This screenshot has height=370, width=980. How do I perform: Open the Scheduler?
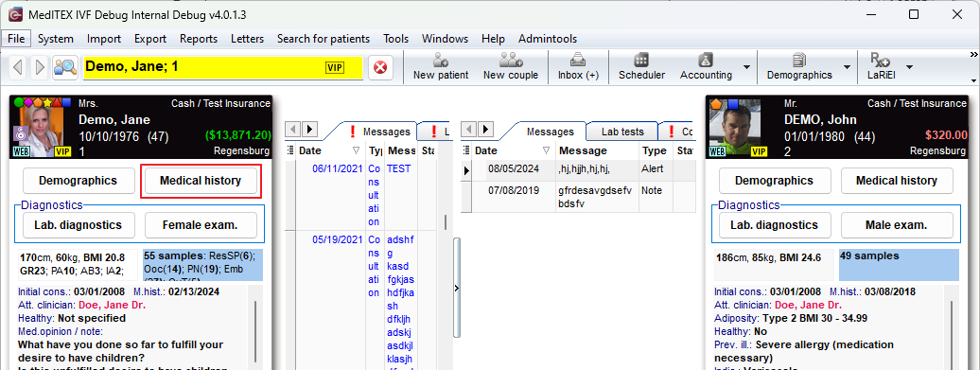click(x=642, y=67)
